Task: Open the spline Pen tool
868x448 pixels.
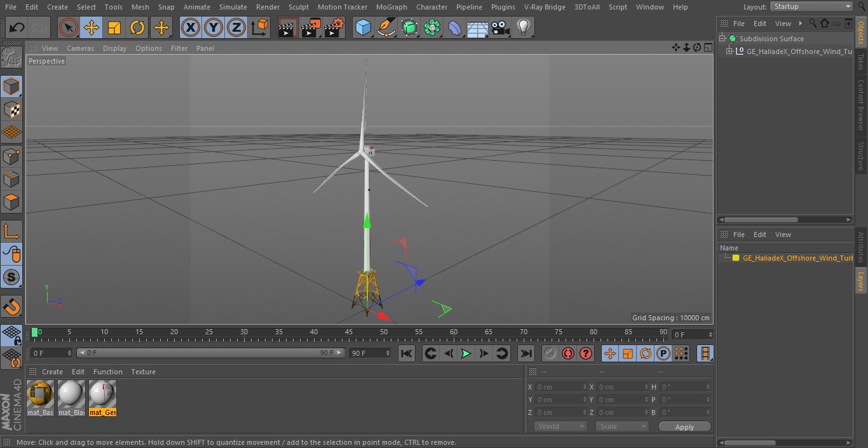Action: pyautogui.click(x=386, y=28)
